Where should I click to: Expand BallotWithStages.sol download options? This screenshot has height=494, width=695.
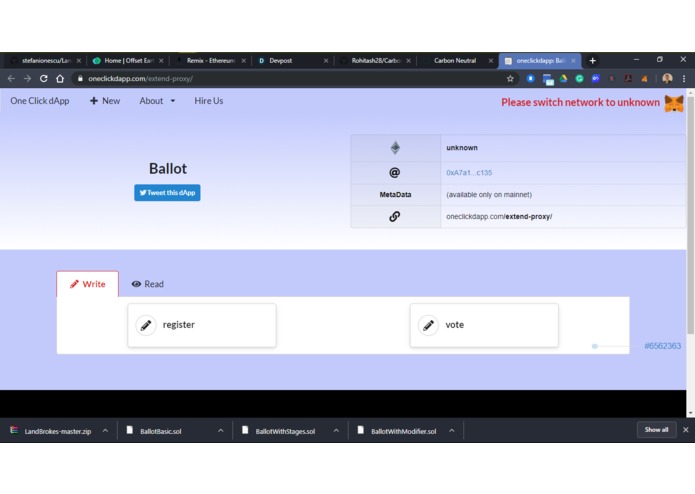point(336,431)
